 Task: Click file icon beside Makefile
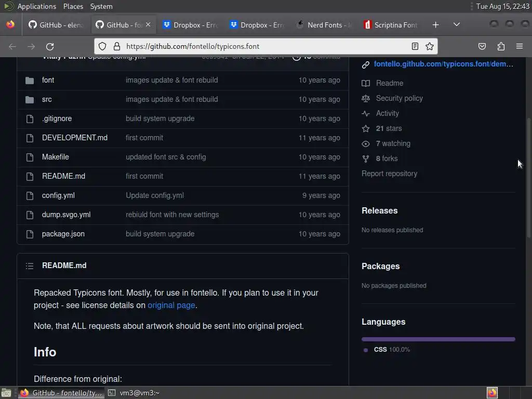(30, 157)
